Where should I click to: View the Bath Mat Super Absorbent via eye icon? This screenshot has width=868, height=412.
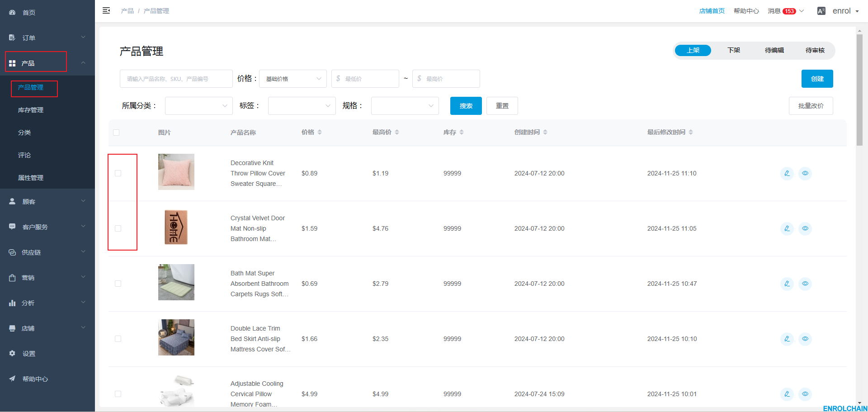click(805, 284)
